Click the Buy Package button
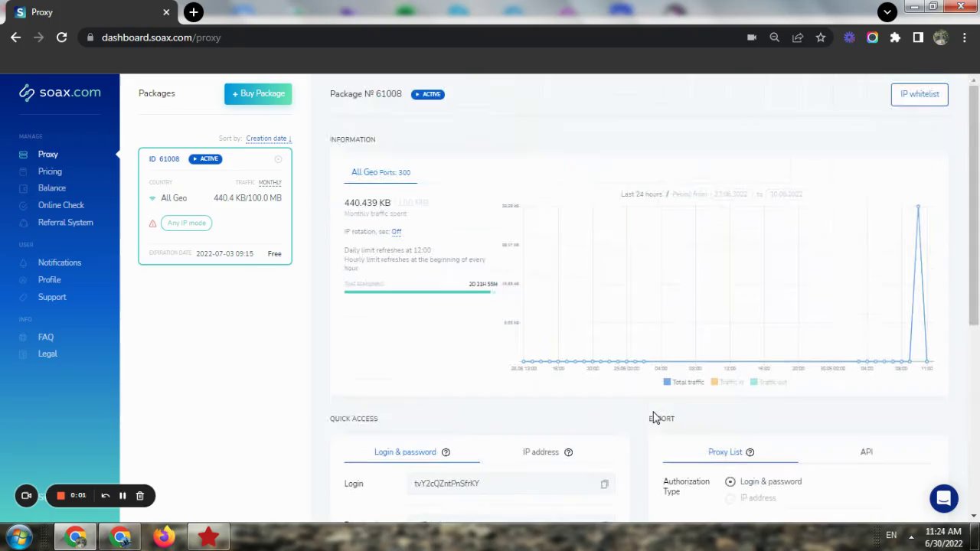 click(258, 93)
